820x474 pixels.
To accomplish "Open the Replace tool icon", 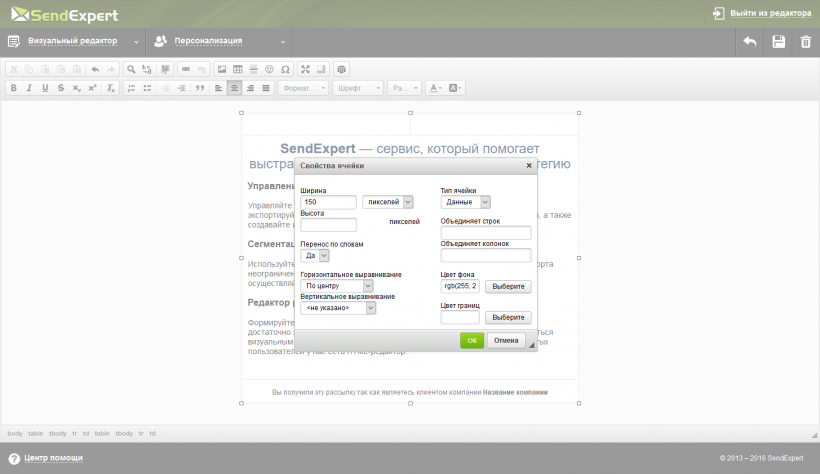I will click(x=147, y=69).
